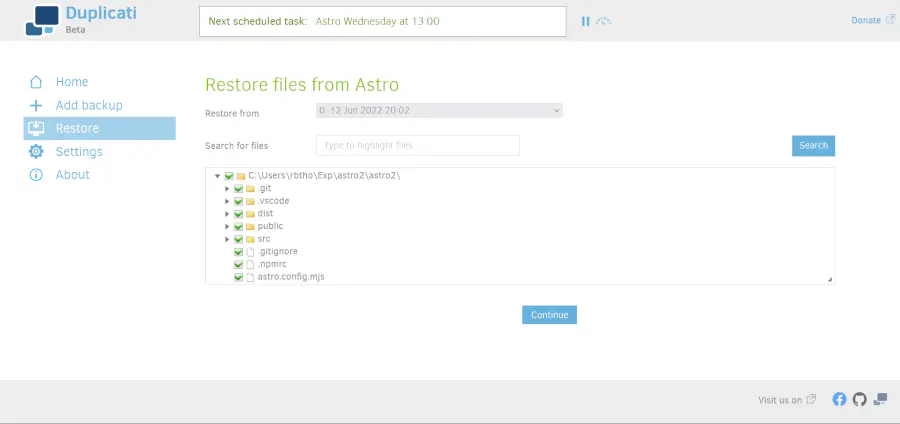The width and height of the screenshot is (900, 424).
Task: Open the Restore from version dropdown
Action: tap(439, 110)
